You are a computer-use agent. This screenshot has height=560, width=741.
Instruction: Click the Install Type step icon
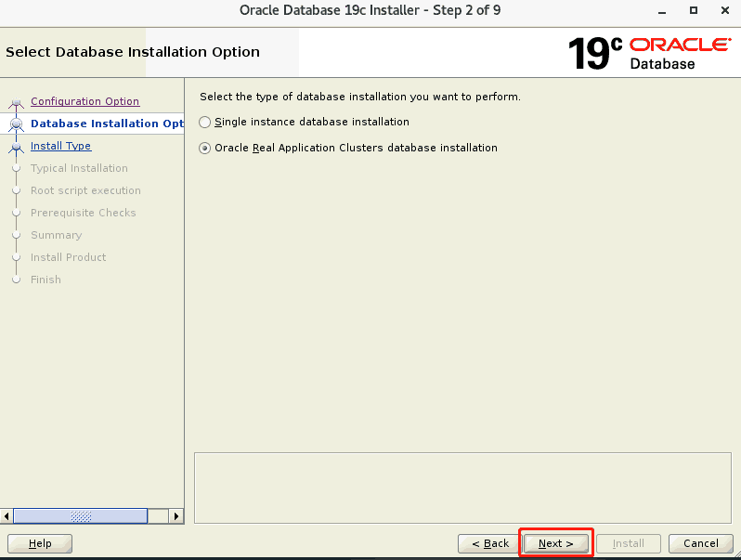coord(17,147)
